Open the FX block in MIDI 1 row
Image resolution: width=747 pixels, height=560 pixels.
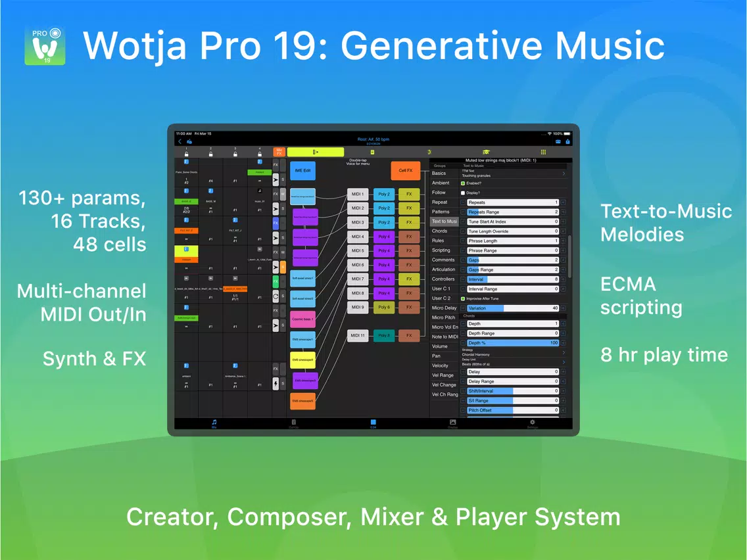tap(409, 195)
